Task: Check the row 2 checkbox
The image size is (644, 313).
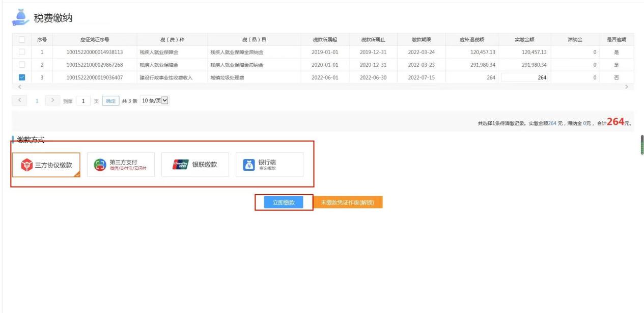Action: click(21, 65)
